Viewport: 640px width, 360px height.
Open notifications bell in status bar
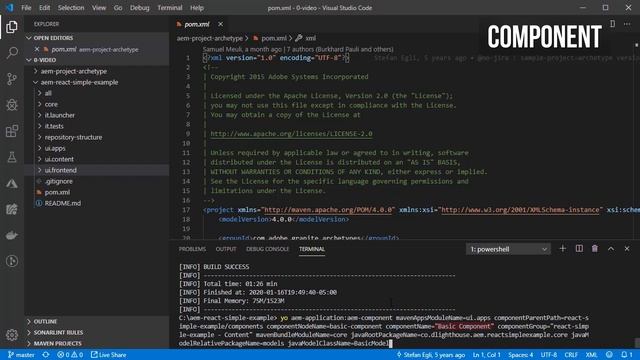(627, 355)
